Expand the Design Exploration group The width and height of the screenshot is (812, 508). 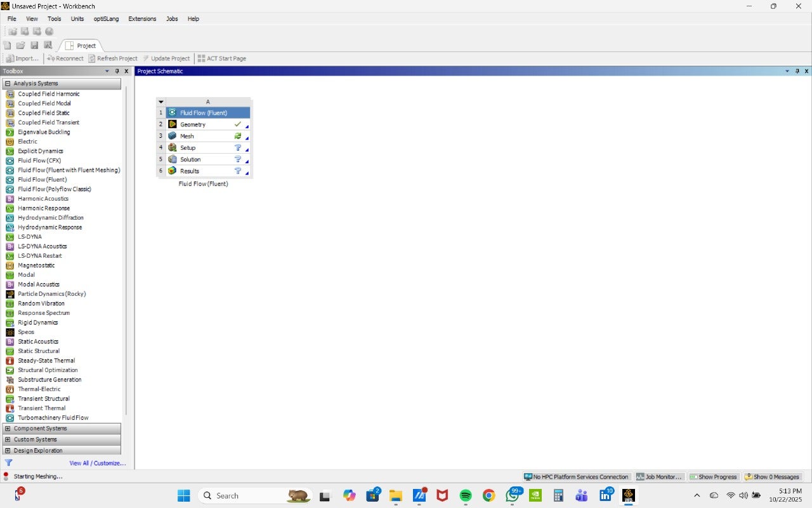(x=8, y=451)
